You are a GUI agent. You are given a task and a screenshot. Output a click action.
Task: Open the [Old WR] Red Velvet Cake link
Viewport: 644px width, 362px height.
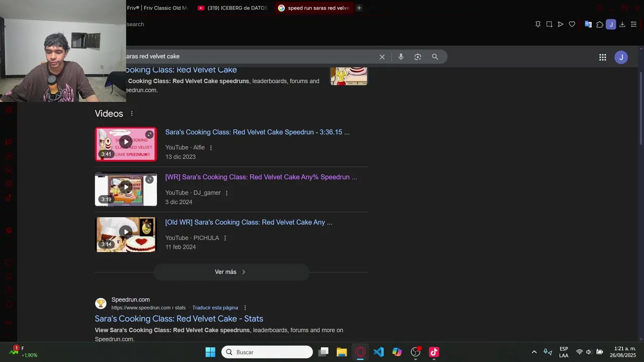click(249, 222)
